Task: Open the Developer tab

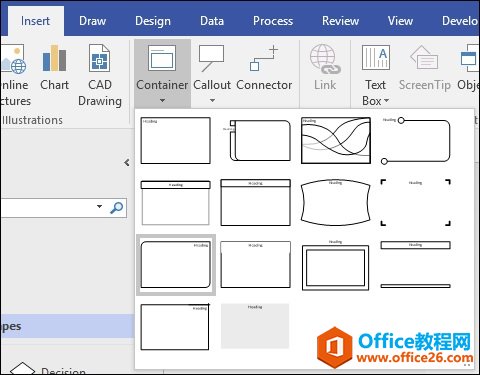Action: click(x=460, y=21)
